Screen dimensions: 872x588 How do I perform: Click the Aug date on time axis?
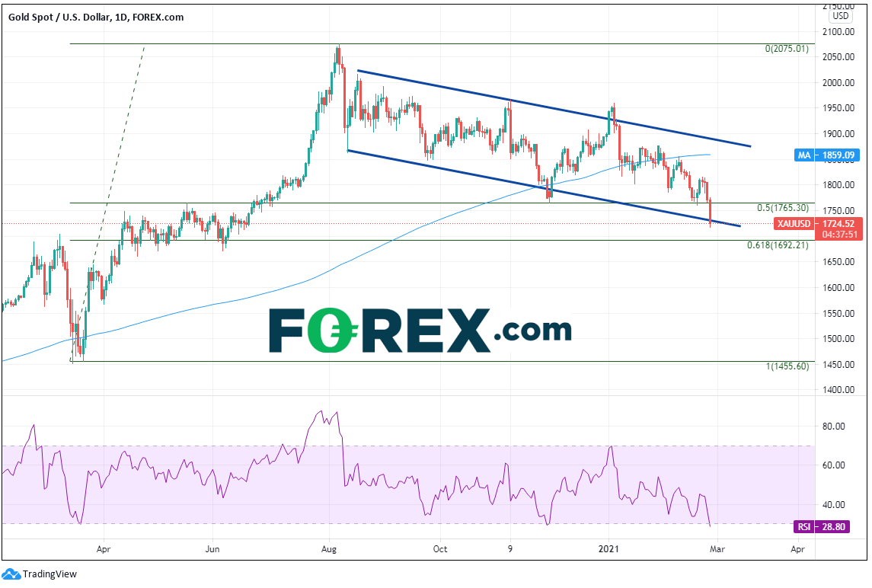[x=329, y=548]
